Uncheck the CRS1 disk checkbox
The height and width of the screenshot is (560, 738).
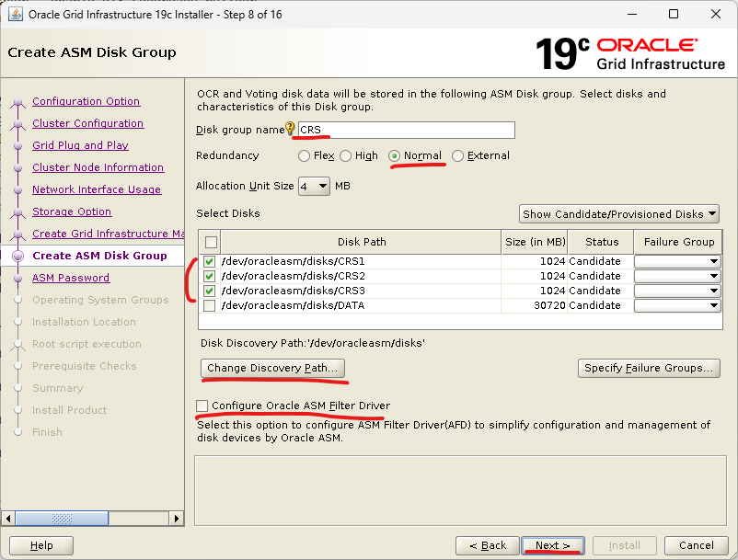(x=210, y=261)
